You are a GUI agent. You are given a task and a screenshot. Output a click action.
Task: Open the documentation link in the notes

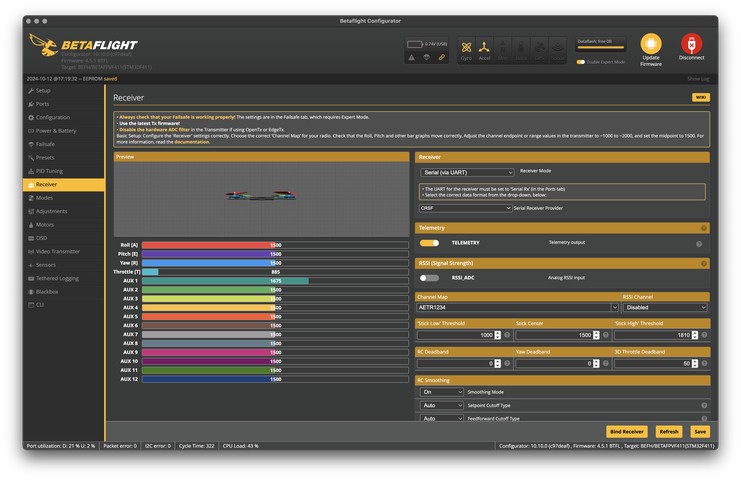[x=191, y=142]
